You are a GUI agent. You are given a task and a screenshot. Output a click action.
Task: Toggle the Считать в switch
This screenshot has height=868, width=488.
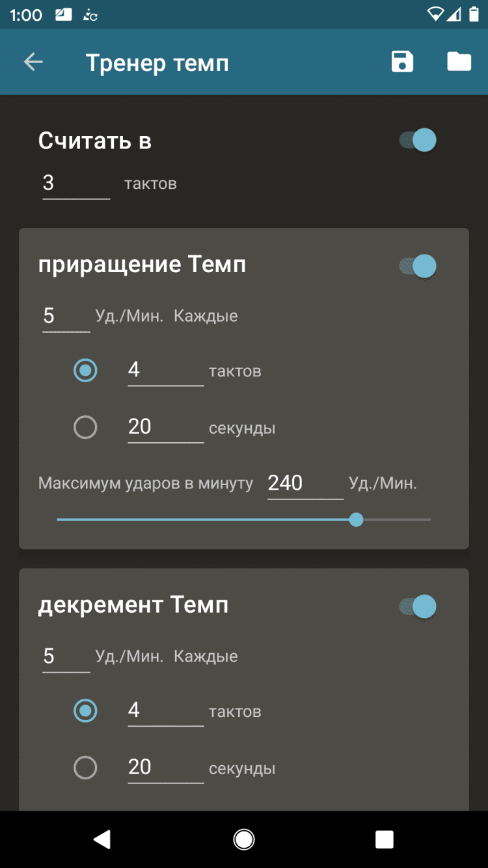[418, 140]
